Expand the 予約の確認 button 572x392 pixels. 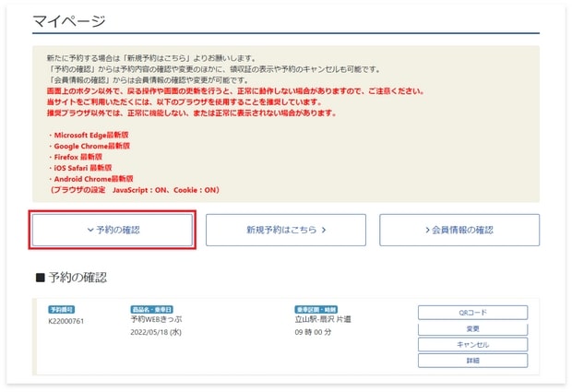[x=113, y=230]
